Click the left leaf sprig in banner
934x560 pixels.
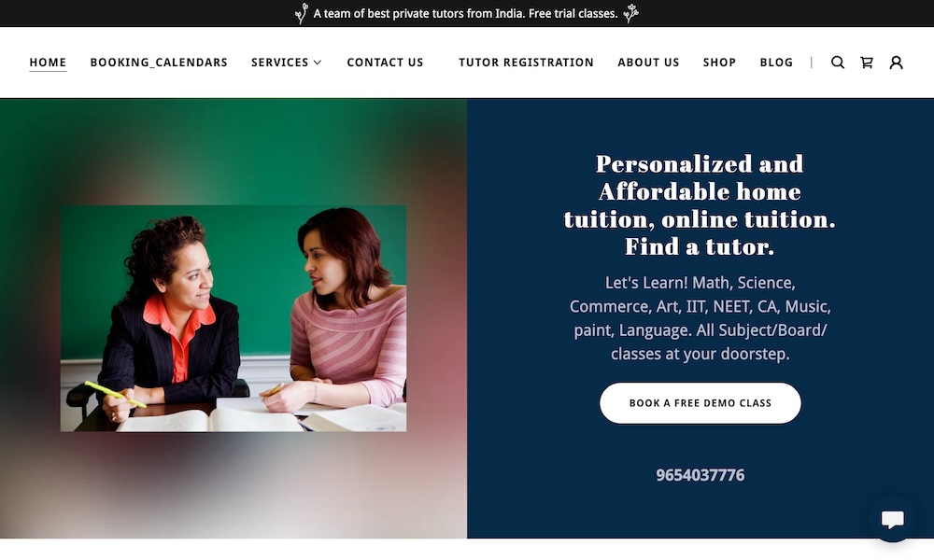302,13
